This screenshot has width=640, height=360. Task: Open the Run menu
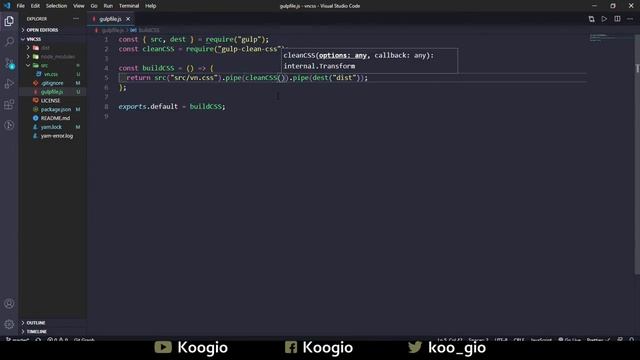point(108,6)
